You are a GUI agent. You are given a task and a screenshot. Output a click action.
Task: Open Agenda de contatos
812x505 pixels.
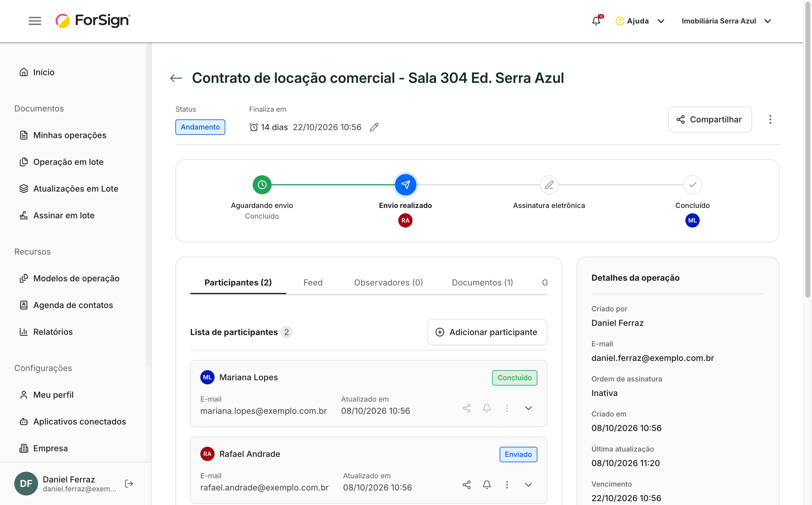(x=66, y=305)
